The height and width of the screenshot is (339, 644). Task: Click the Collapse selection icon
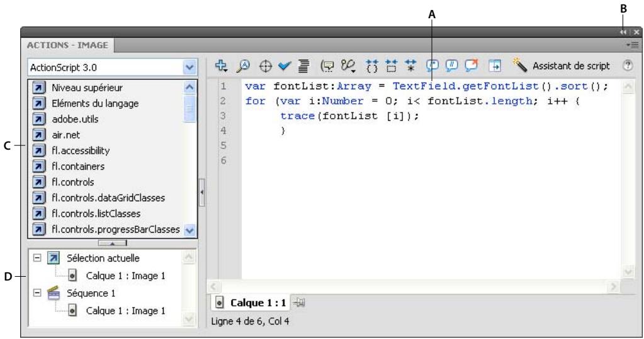tap(392, 66)
